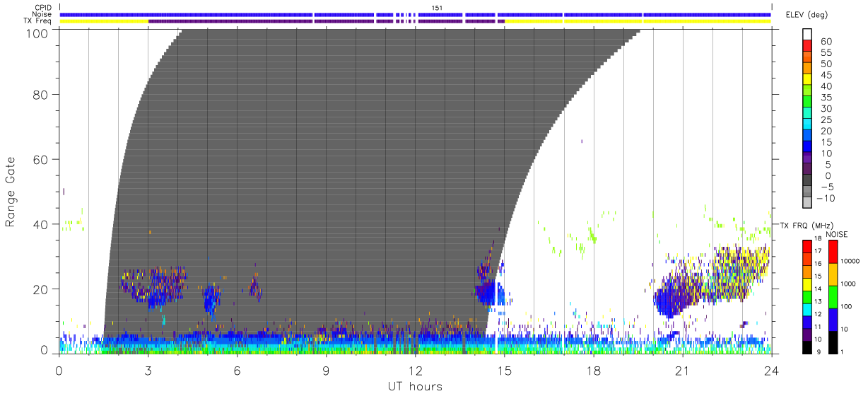Select the blue 15–20 degree elevation swatch

pyautogui.click(x=807, y=136)
